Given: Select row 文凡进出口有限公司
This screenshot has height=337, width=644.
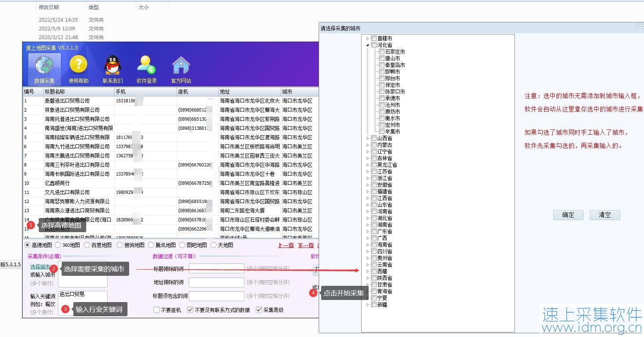Looking at the screenshot, I should click(171, 192).
